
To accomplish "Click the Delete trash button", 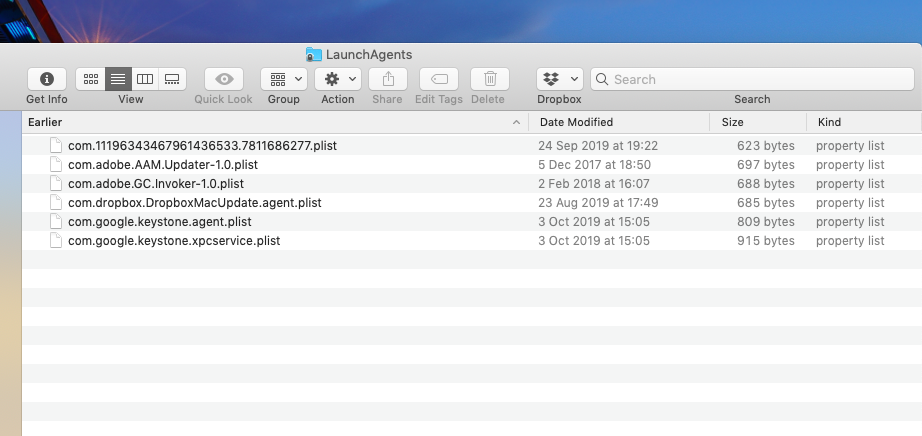I will pyautogui.click(x=490, y=79).
